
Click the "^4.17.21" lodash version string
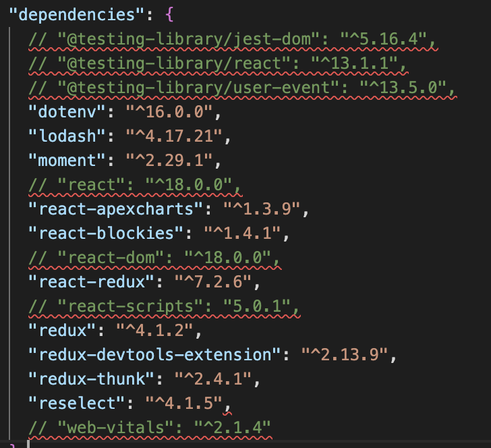tap(175, 137)
